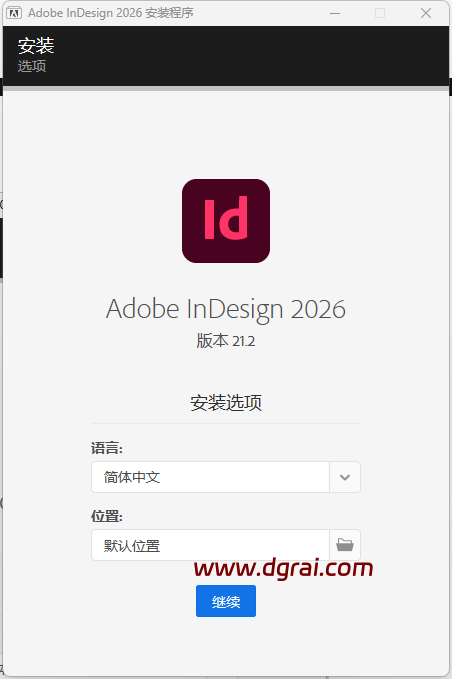Expand the language dropdown arrow

pos(345,477)
